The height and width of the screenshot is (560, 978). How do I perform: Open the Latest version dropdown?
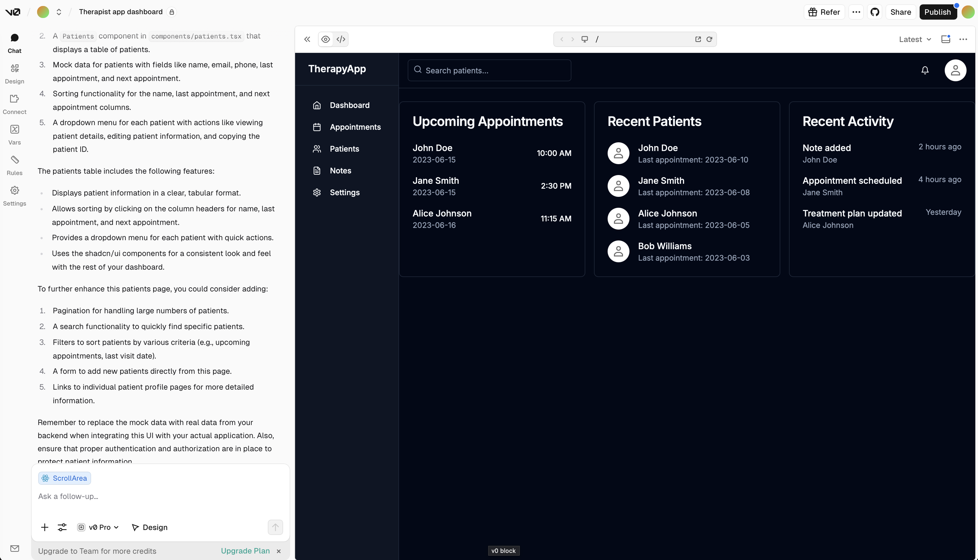coord(915,39)
